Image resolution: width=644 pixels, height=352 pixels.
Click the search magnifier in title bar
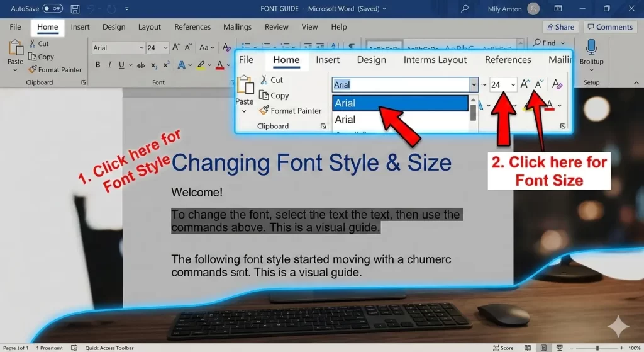click(x=465, y=9)
